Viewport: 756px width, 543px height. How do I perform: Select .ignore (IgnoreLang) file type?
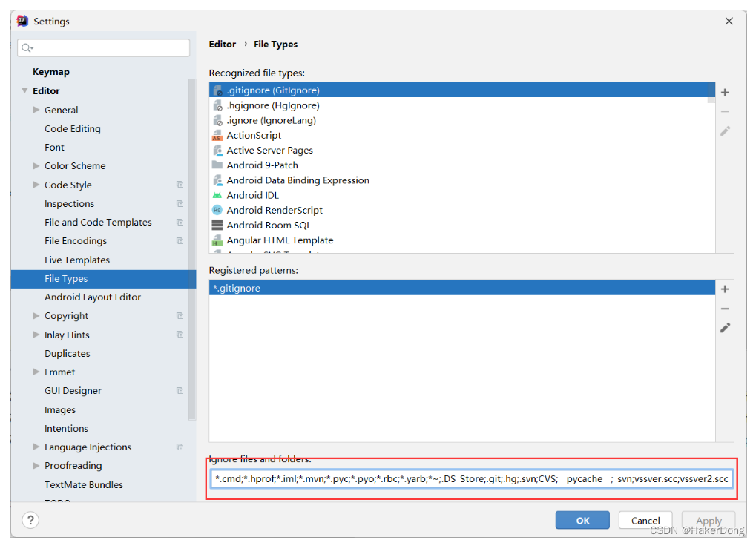(x=462, y=120)
